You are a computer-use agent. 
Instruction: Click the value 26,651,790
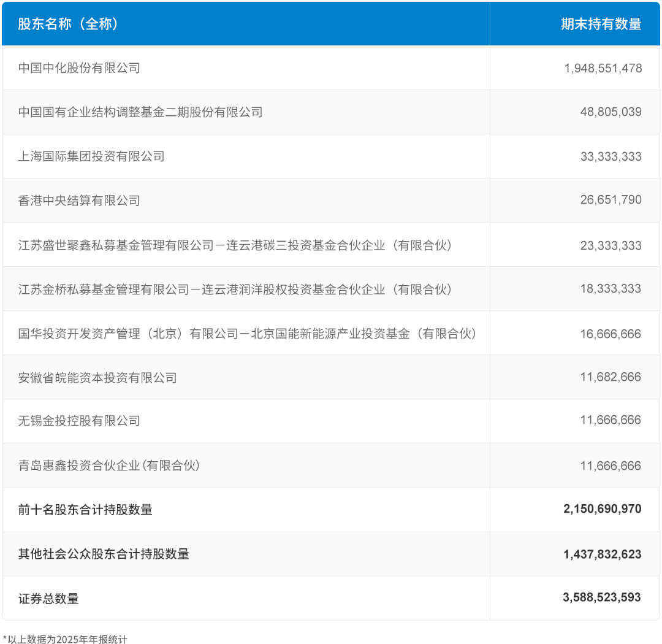[611, 200]
